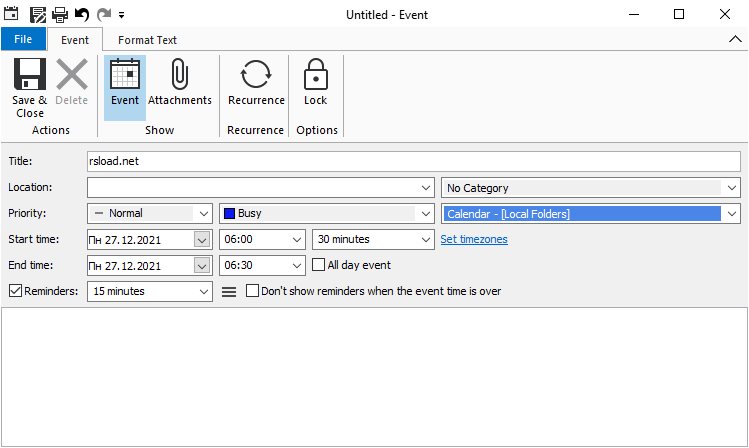The image size is (749, 448).
Task: Open the End time date picker
Action: [202, 266]
